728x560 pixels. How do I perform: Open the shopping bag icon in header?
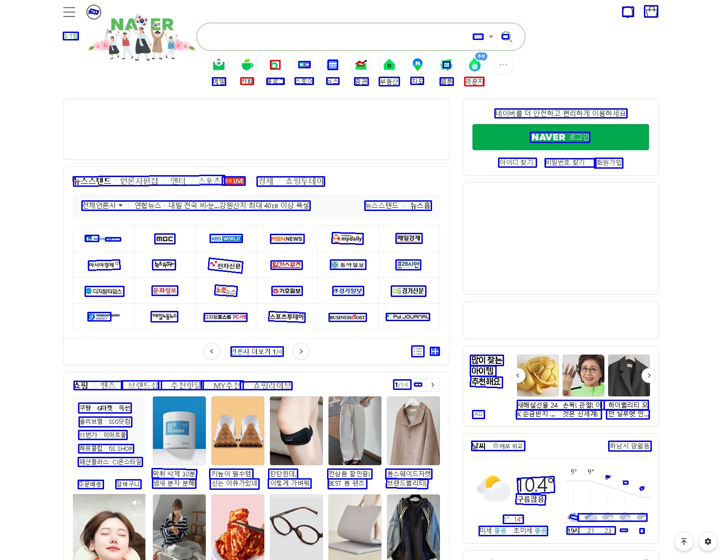click(651, 12)
